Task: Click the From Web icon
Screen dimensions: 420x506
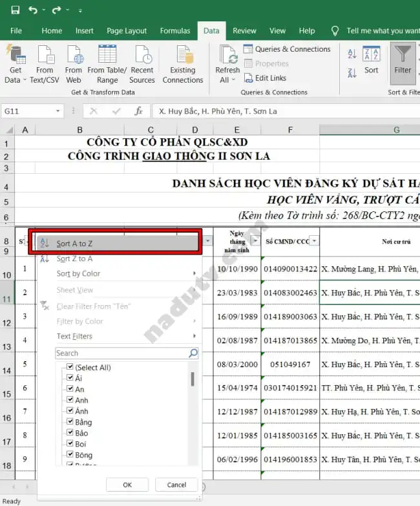Action: click(74, 64)
